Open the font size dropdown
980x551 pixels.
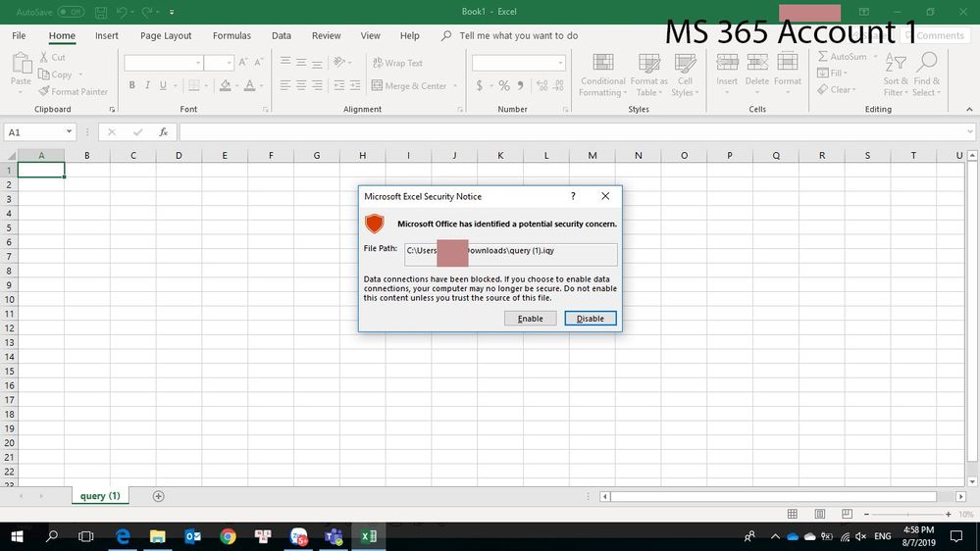pyautogui.click(x=229, y=63)
